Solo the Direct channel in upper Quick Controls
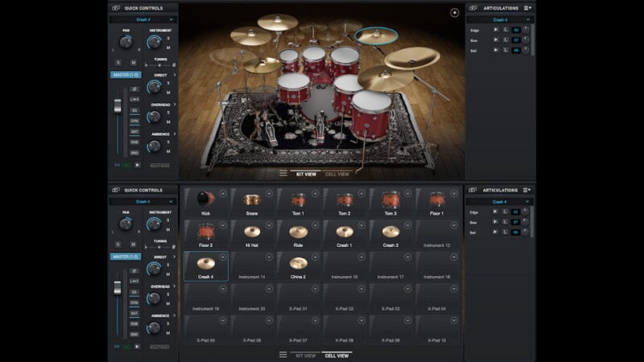644x362 pixels. click(168, 84)
